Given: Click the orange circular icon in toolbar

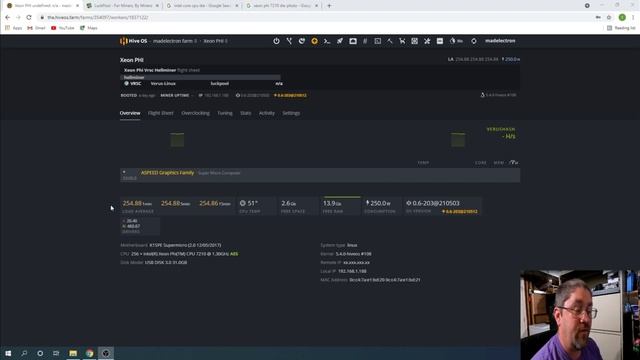Looking at the screenshot, I should pos(314,41).
